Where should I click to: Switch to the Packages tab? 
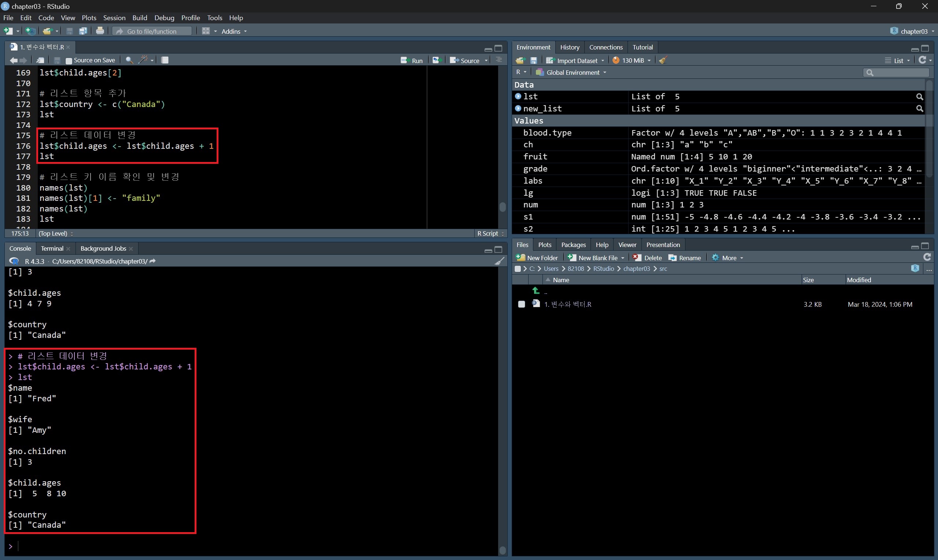click(573, 245)
